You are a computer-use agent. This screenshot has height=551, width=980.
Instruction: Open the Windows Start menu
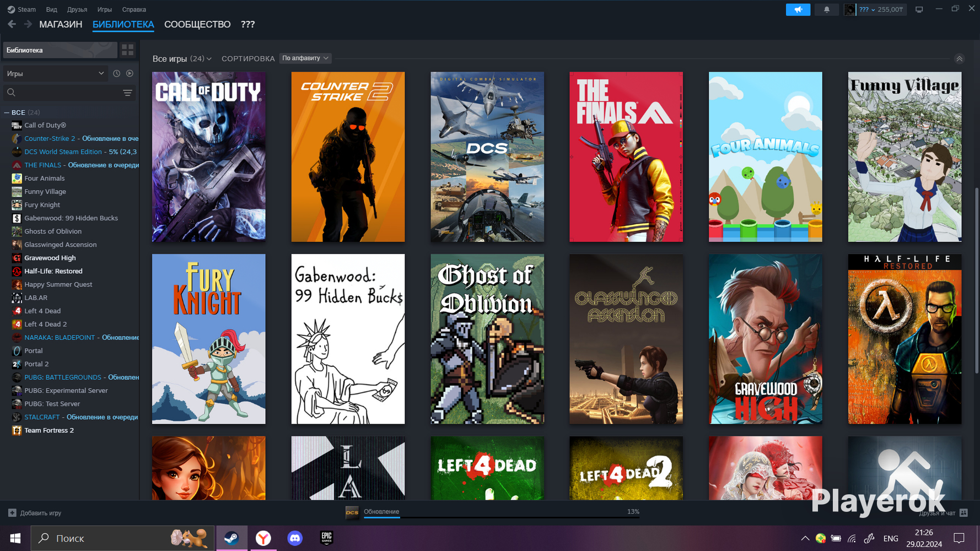pyautogui.click(x=15, y=538)
